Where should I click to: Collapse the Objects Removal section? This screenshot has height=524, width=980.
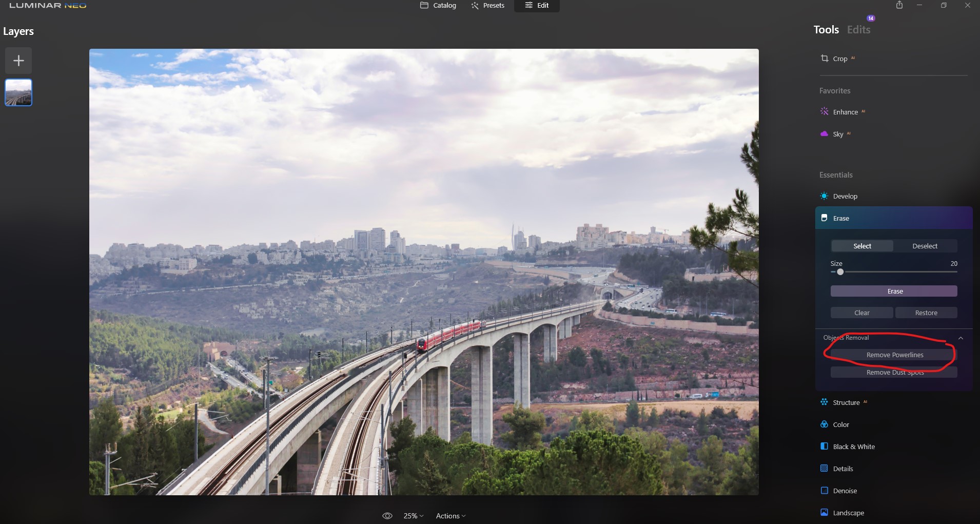[961, 338]
